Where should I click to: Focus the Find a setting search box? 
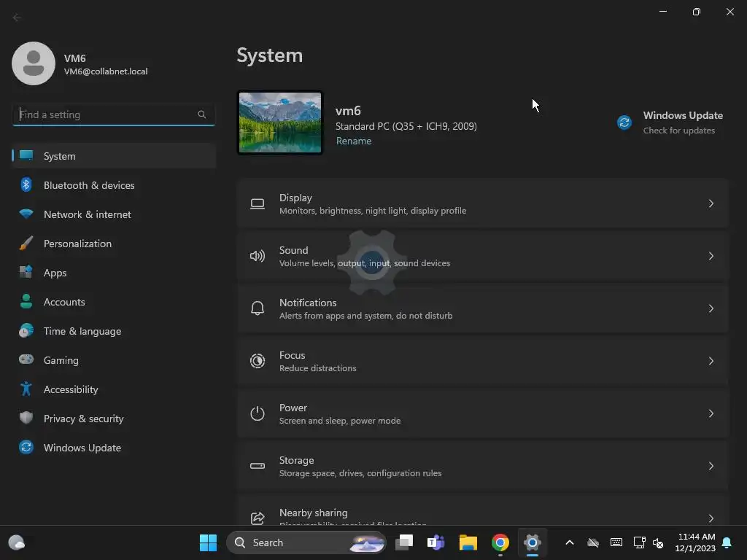coord(113,114)
